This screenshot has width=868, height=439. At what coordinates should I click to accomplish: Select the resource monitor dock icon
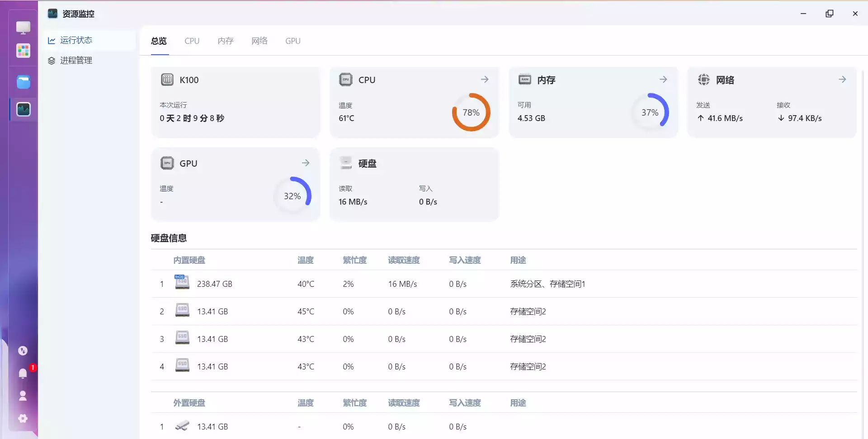pos(24,109)
